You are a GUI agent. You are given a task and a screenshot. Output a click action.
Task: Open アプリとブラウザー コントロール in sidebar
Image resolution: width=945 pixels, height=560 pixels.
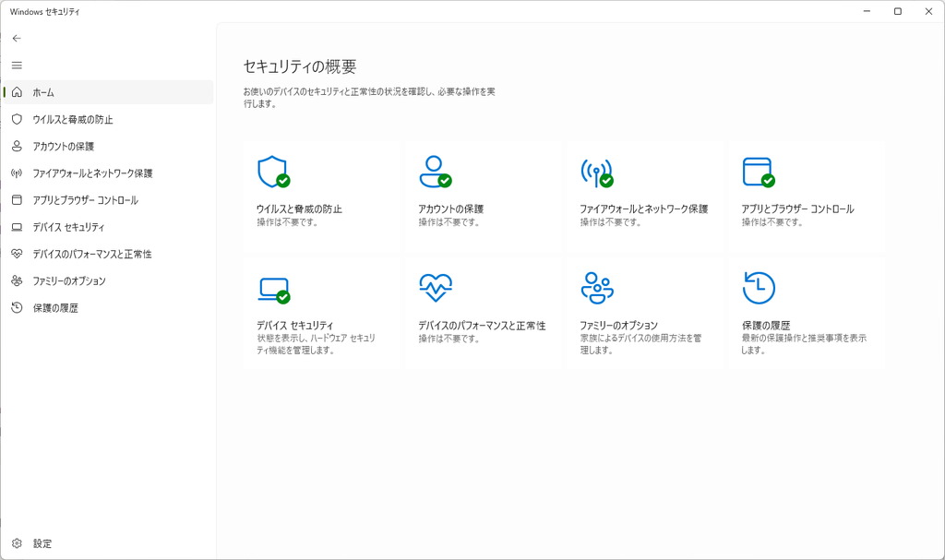pyautogui.click(x=109, y=199)
